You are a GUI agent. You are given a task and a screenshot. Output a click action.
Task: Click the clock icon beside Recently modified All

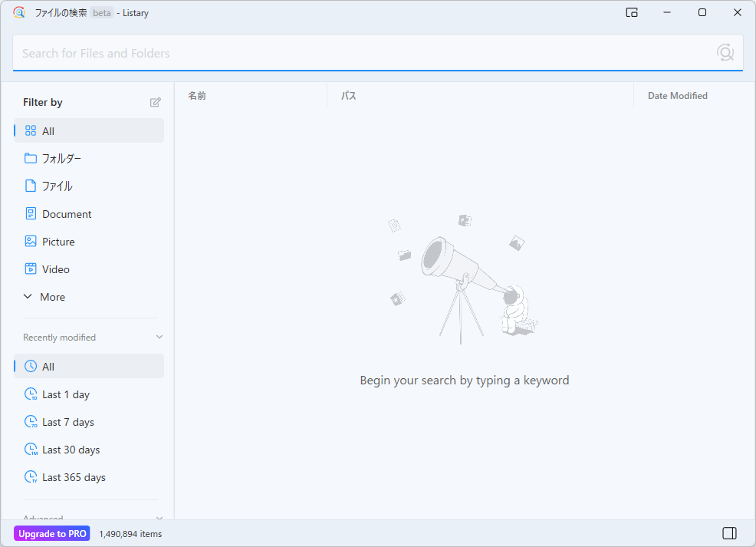(x=31, y=366)
